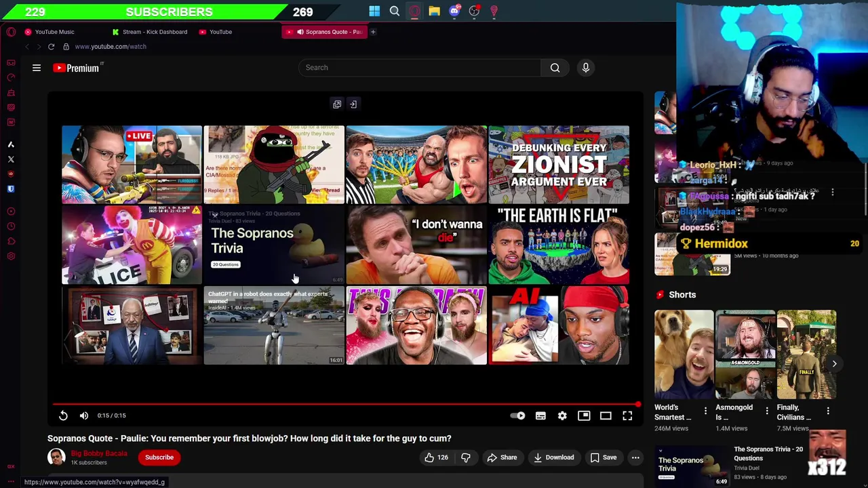Save the video to a playlist
Viewport: 868px width, 488px height.
point(603,457)
